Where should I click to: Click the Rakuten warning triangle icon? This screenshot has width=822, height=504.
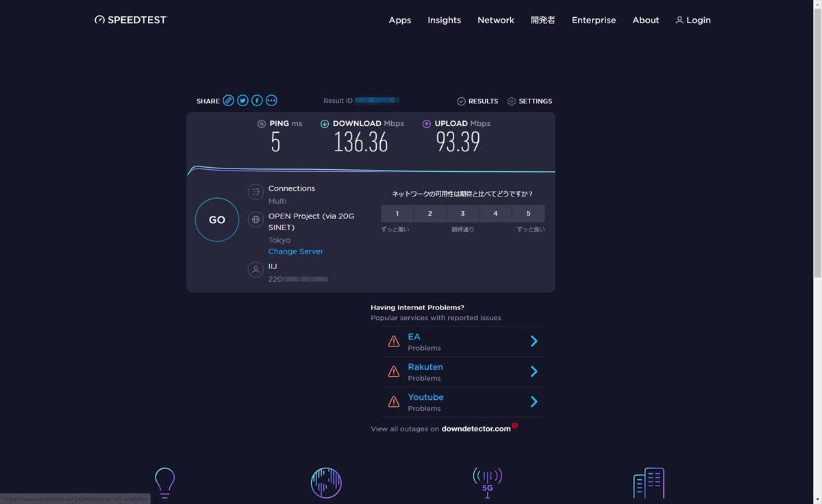click(394, 371)
